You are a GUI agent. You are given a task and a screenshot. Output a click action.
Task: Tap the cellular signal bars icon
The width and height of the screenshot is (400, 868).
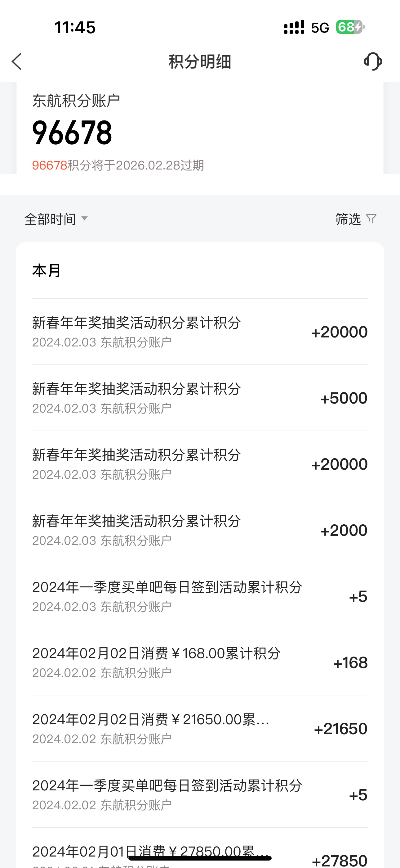(294, 27)
